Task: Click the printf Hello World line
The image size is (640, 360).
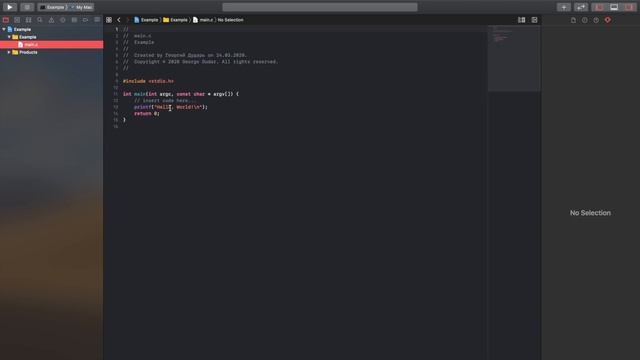Action: click(x=171, y=107)
